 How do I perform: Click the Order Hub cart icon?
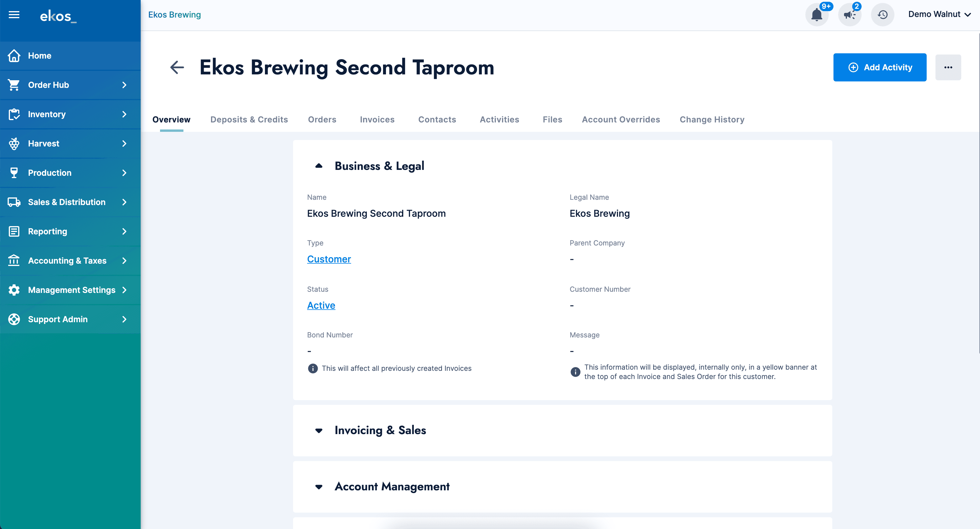tap(14, 85)
